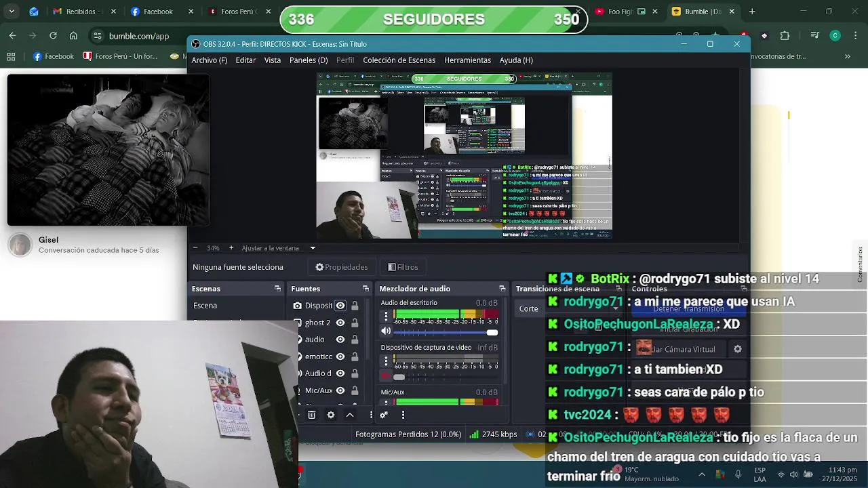Open Fuentes toolbar more options dots
The image size is (868, 488).
(370, 415)
